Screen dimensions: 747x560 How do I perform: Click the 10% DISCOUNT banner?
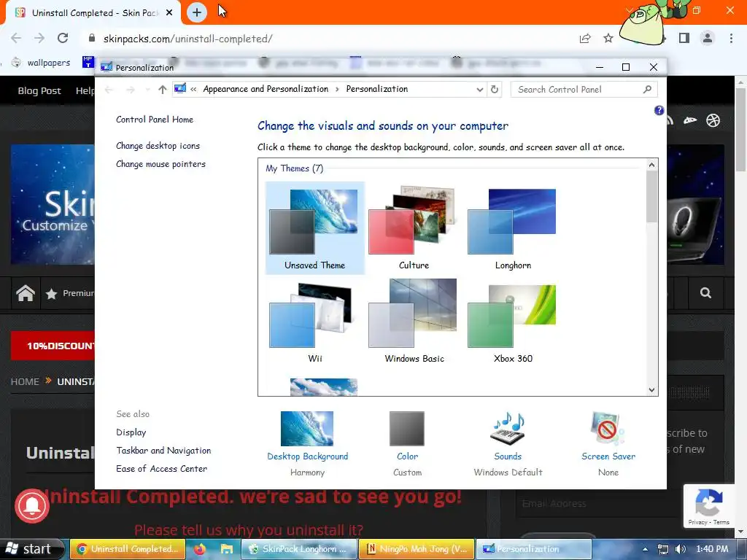53,346
